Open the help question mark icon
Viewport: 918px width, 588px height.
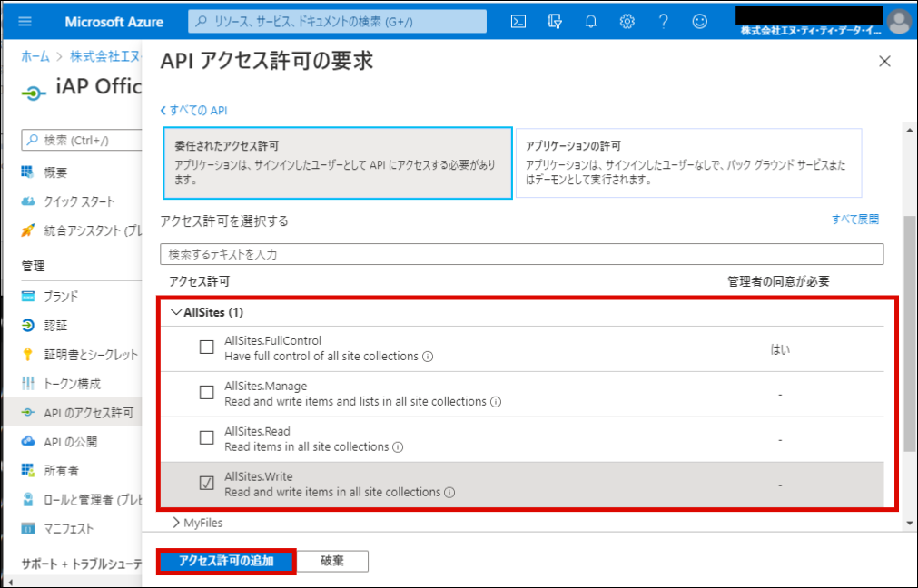tap(664, 22)
